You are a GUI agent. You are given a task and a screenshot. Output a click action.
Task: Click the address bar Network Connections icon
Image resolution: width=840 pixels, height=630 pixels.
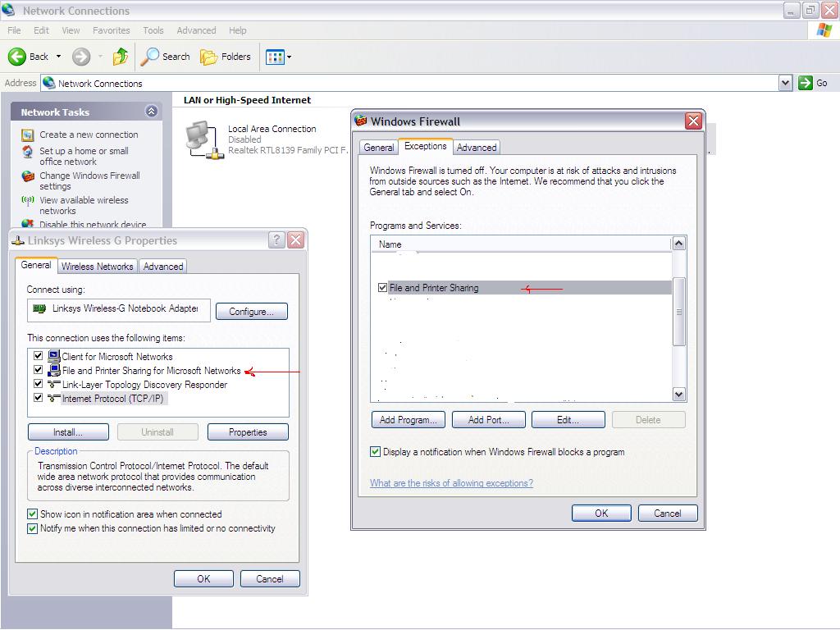49,83
